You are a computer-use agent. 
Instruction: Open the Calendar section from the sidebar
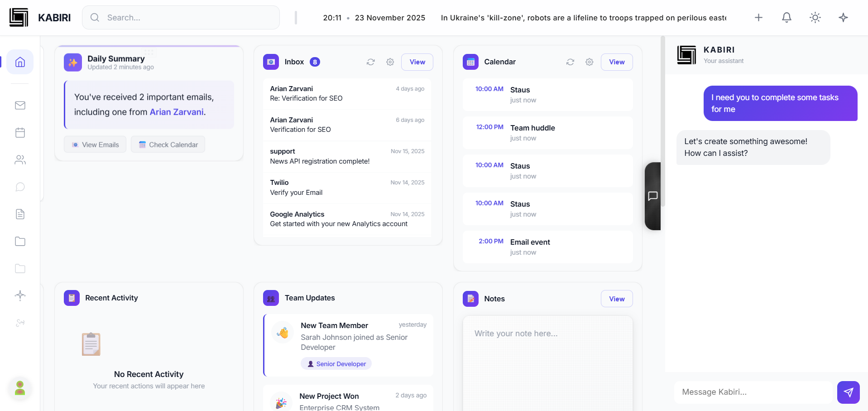[20, 132]
